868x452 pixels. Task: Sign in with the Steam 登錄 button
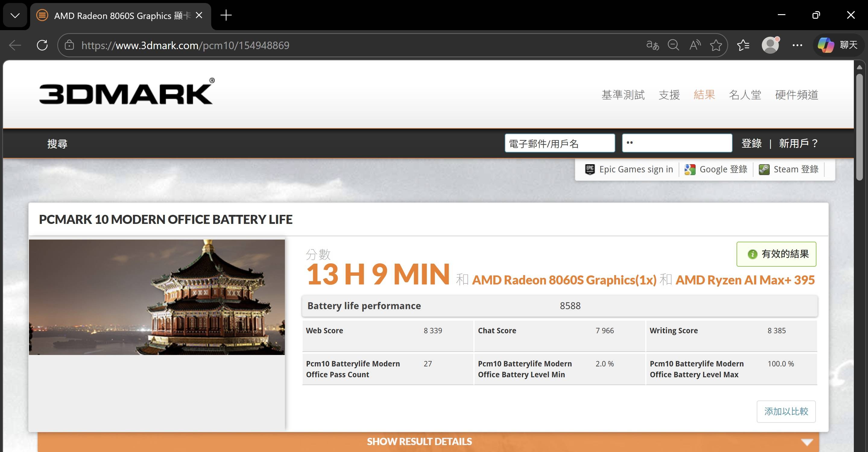point(789,169)
